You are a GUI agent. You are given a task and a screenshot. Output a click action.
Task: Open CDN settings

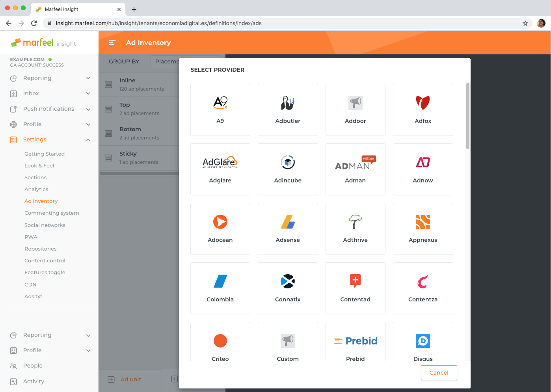click(30, 284)
